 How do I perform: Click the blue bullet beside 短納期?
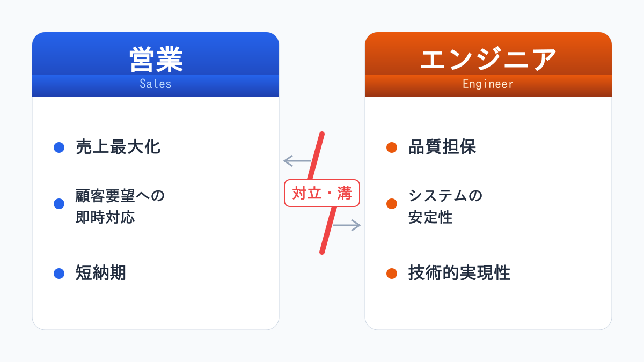(59, 274)
